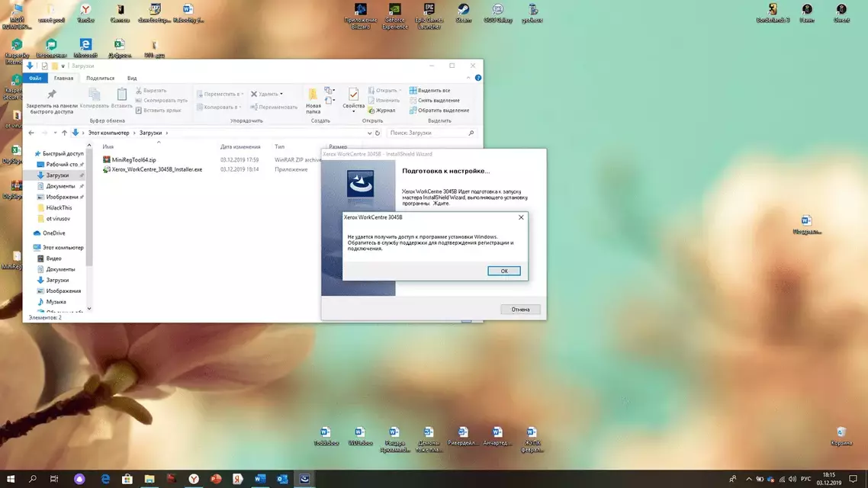Sort by the Имя column header
The width and height of the screenshot is (868, 488).
coord(108,146)
